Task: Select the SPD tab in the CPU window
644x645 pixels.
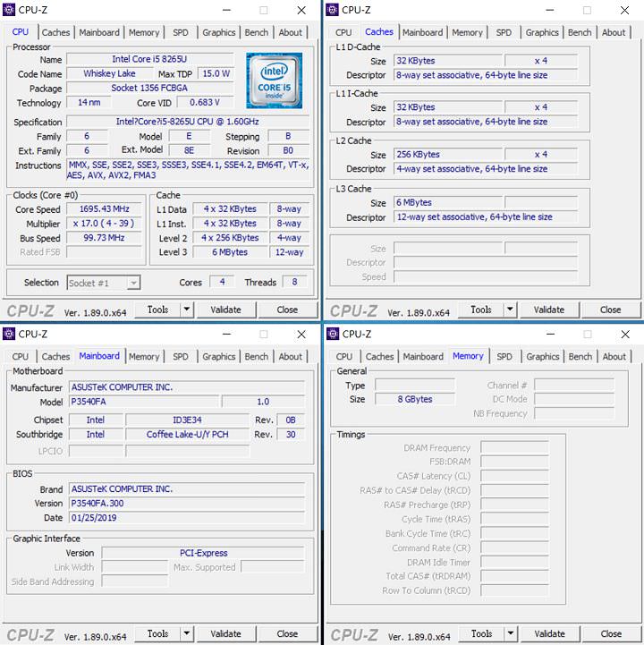Action: point(181,32)
